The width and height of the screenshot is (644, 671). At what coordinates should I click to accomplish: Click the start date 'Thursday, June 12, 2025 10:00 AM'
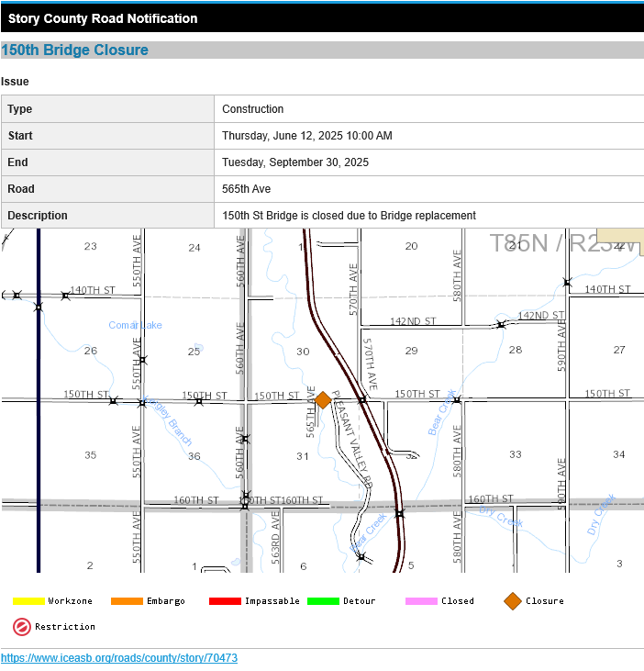[x=307, y=136]
